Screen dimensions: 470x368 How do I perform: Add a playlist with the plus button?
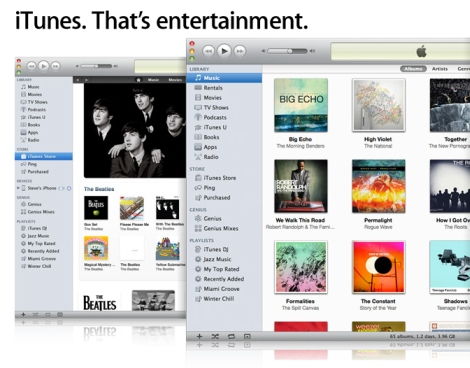[199, 336]
